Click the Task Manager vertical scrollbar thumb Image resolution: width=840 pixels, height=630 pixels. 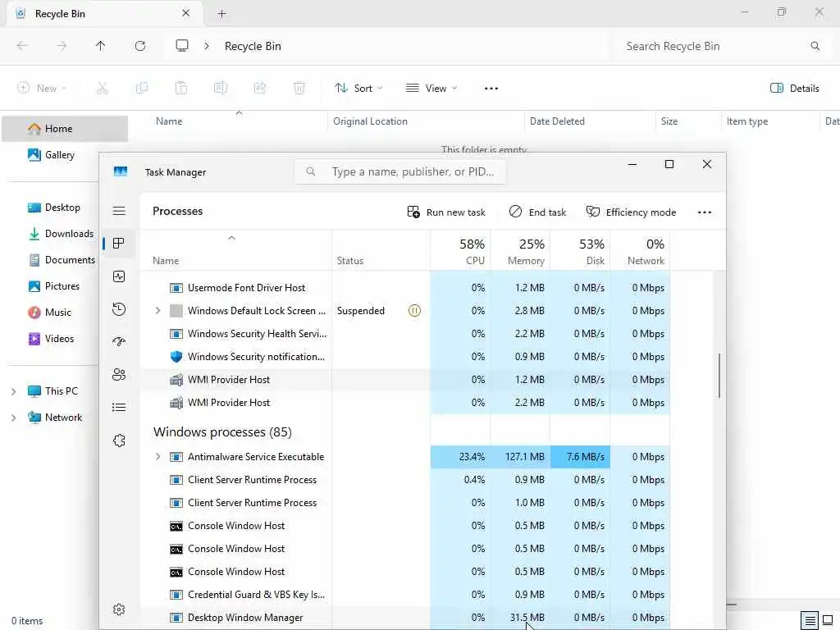point(719,375)
